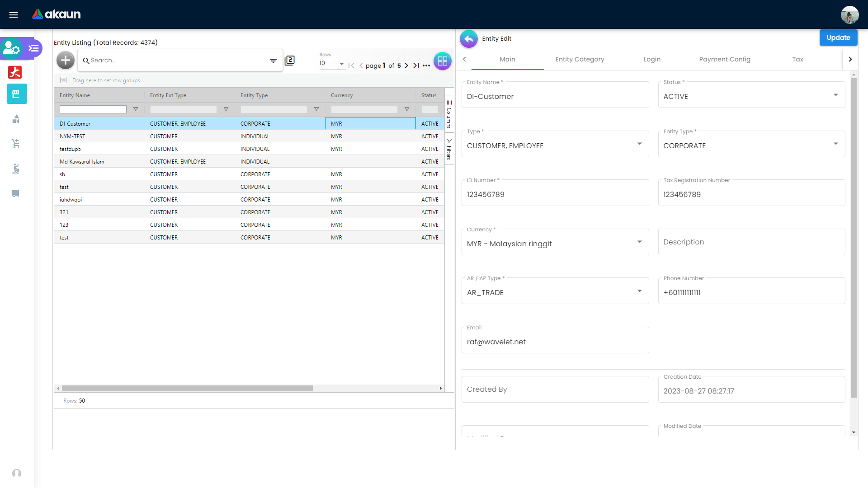Open the Currency column filter funnel
This screenshot has height=488, width=868.
(407, 109)
